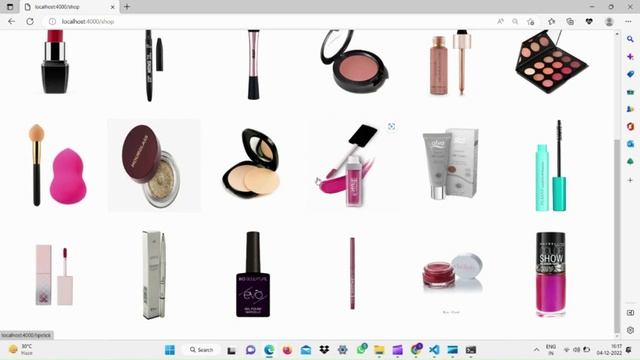Viewport: 640px width, 360px height.
Task: Add this page to favorites
Action: pyautogui.click(x=531, y=21)
